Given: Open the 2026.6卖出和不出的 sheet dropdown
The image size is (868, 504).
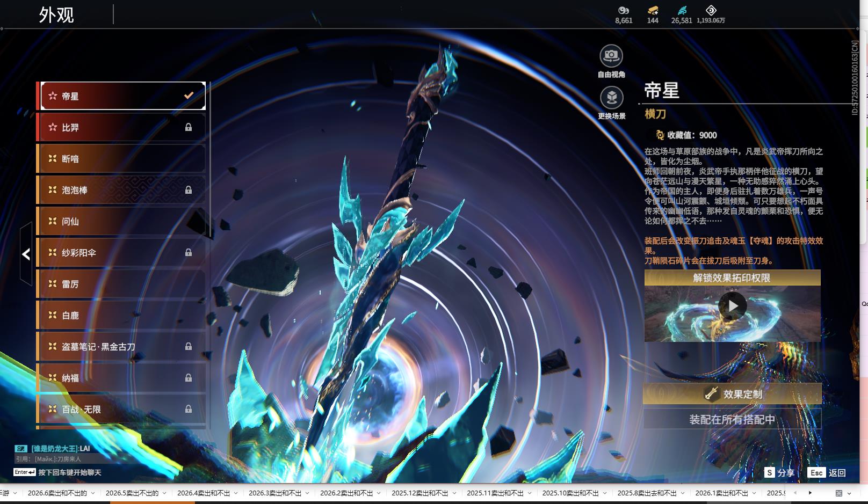Looking at the screenshot, I should coord(93,493).
